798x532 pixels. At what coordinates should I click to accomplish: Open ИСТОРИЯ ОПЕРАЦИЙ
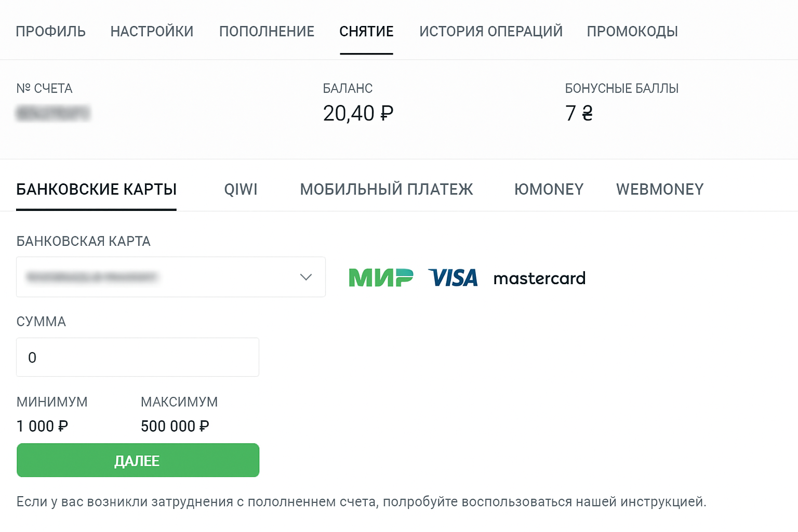[x=490, y=31]
